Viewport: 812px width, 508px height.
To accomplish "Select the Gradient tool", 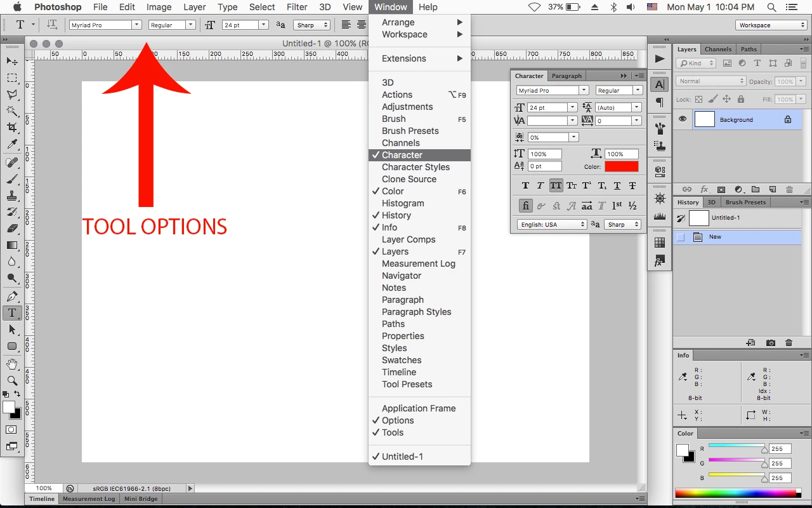I will (x=12, y=245).
